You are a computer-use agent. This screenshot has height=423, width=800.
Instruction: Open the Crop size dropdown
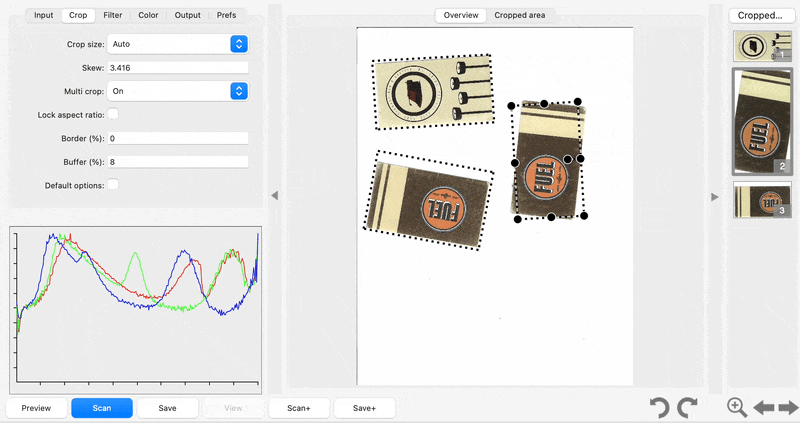178,44
